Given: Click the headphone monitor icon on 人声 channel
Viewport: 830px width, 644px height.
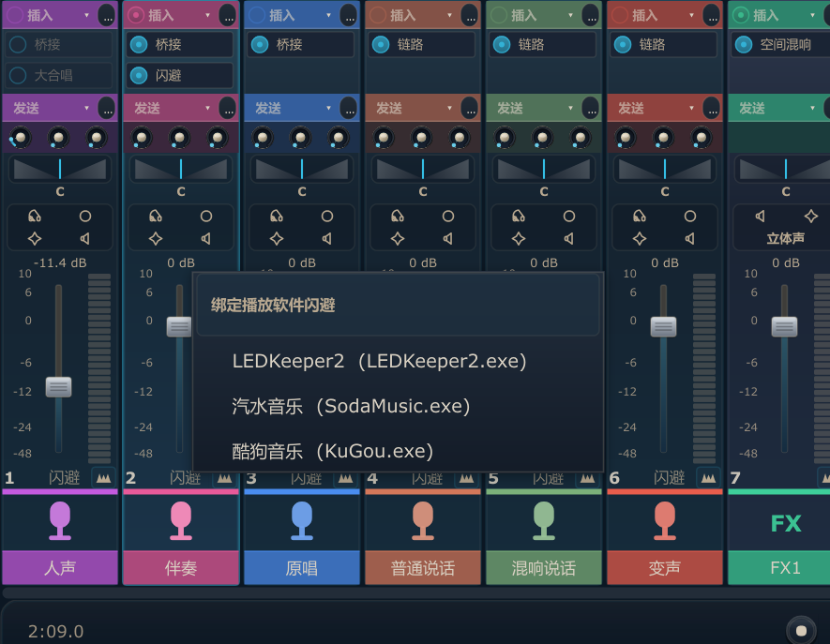Looking at the screenshot, I should tap(35, 216).
